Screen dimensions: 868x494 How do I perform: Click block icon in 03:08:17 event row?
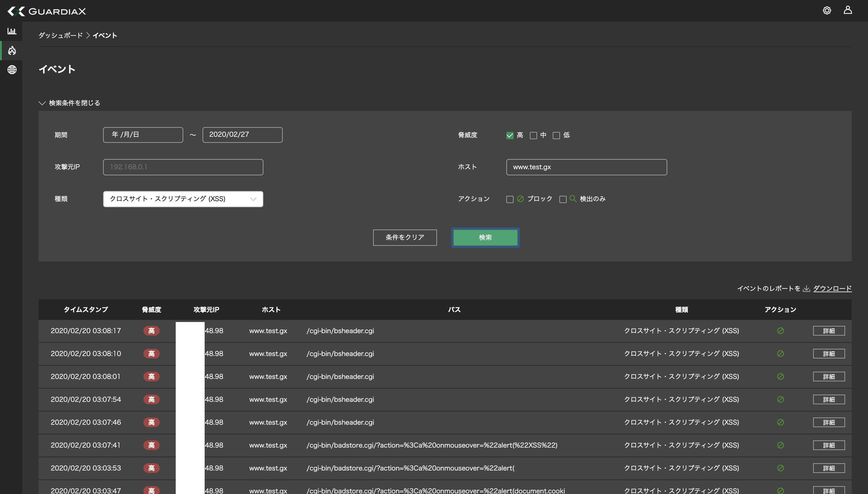coord(780,331)
